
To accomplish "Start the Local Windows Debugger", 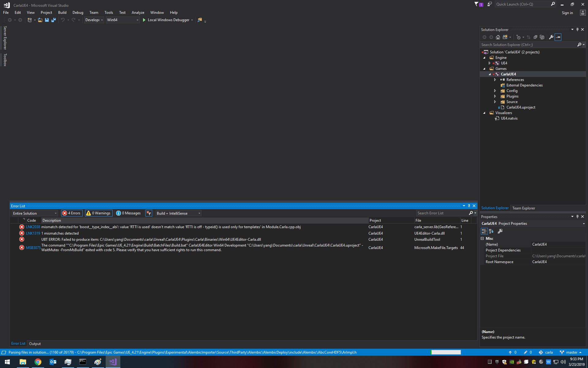I will pos(168,20).
